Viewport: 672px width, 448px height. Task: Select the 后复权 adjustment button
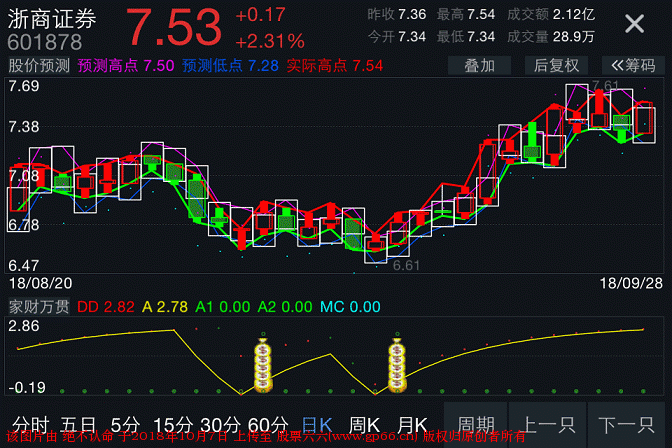click(556, 66)
